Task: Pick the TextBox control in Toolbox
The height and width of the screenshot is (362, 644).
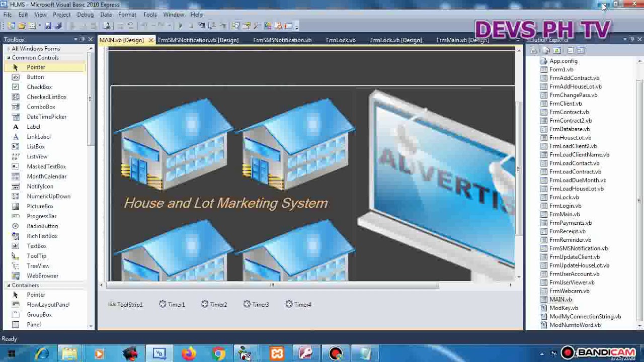Action: (36, 246)
